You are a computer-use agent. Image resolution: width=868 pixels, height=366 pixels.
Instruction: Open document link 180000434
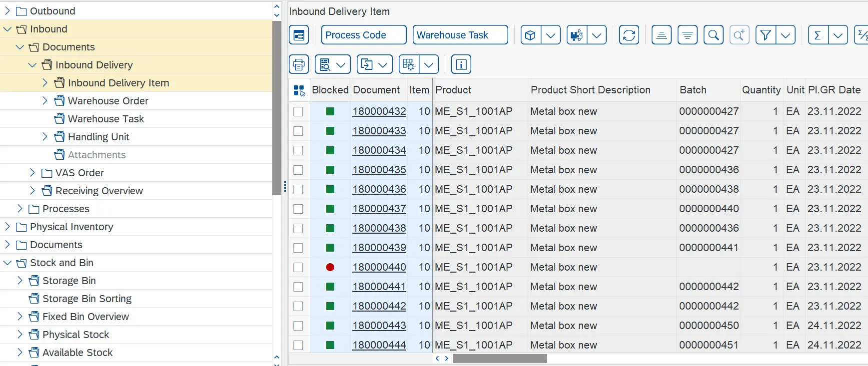pos(379,150)
